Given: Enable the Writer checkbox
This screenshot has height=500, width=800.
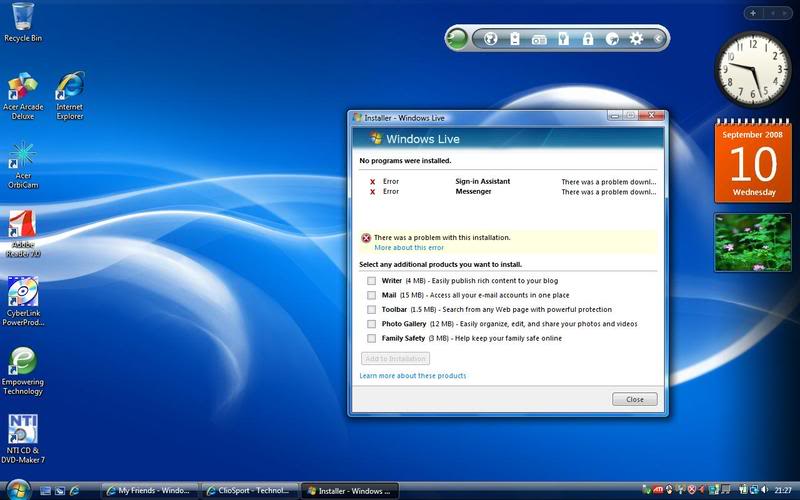Looking at the screenshot, I should pyautogui.click(x=372, y=281).
